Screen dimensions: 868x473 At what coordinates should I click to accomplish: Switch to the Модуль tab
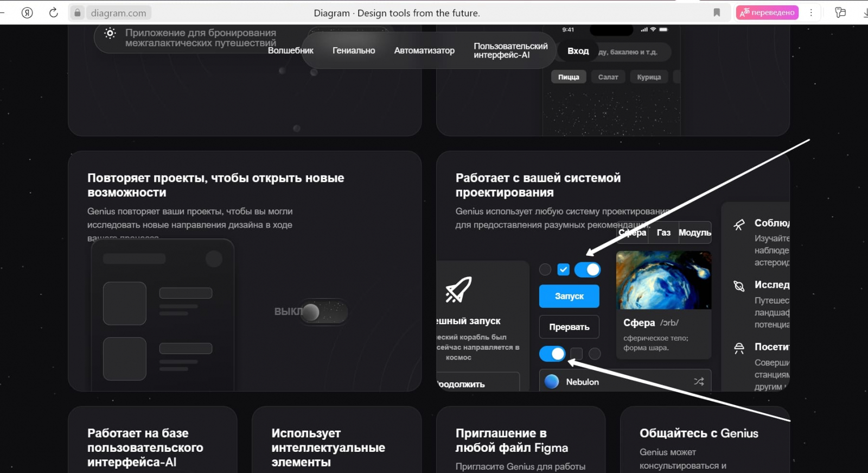(694, 232)
